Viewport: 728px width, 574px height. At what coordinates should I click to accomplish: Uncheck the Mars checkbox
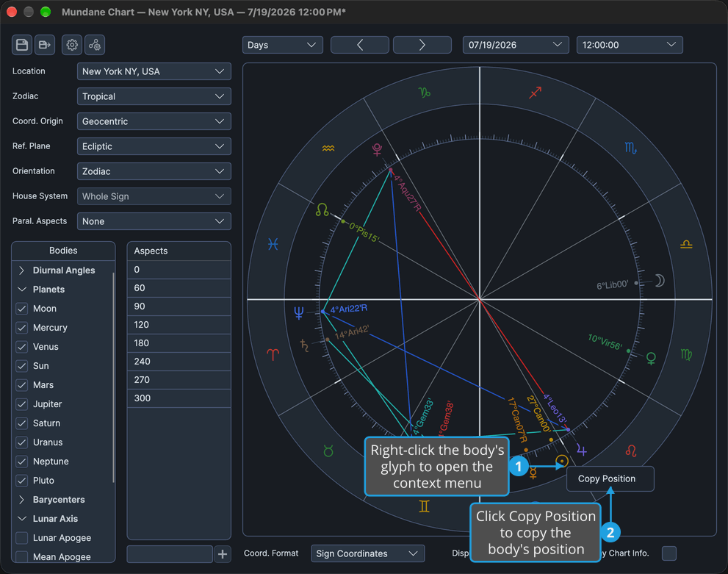click(22, 385)
